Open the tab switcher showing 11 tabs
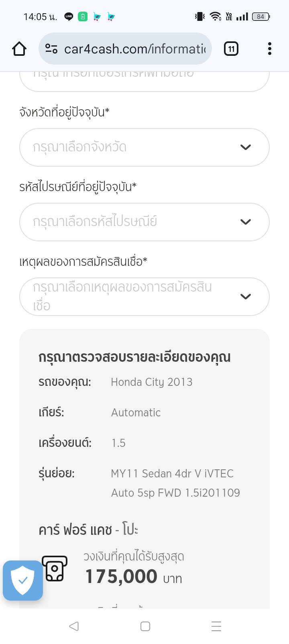The height and width of the screenshot is (644, 289). coord(231,49)
